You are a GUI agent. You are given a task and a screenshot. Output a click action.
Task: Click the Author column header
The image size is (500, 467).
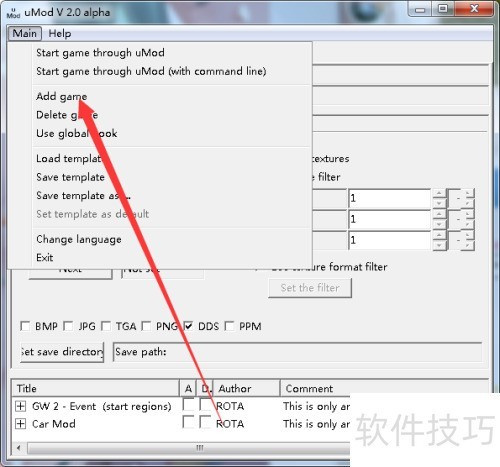(247, 388)
